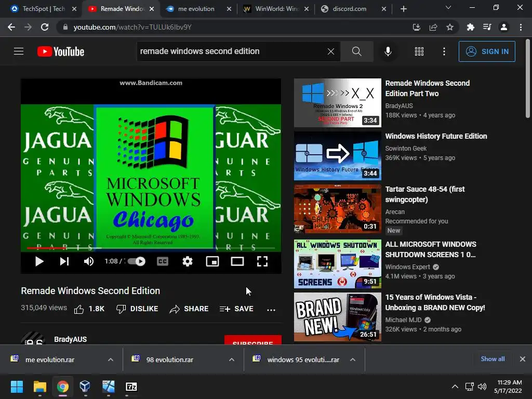Click SAVE to playlist

tap(236, 309)
